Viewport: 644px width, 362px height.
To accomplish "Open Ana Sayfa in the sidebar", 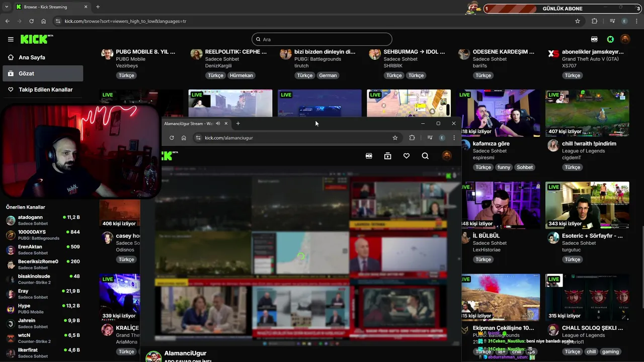I will (x=42, y=57).
